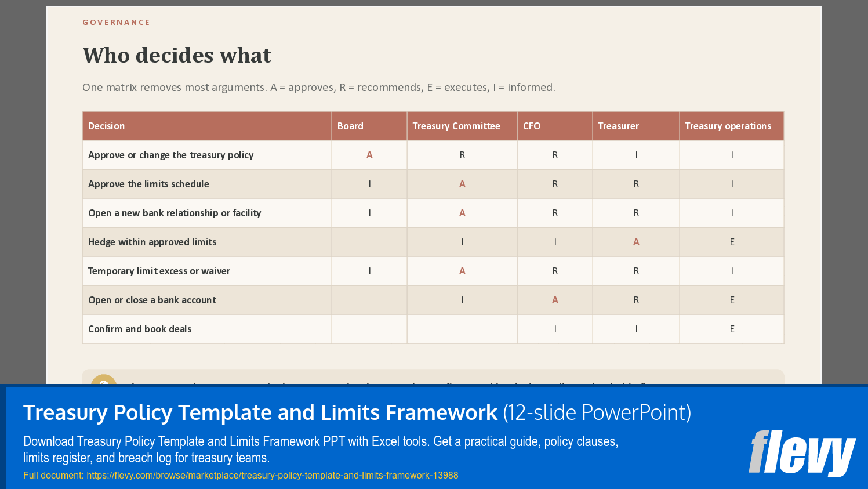Image resolution: width=868 pixels, height=489 pixels.
Task: Select Board's 'I' in limits schedule row
Action: pos(369,184)
